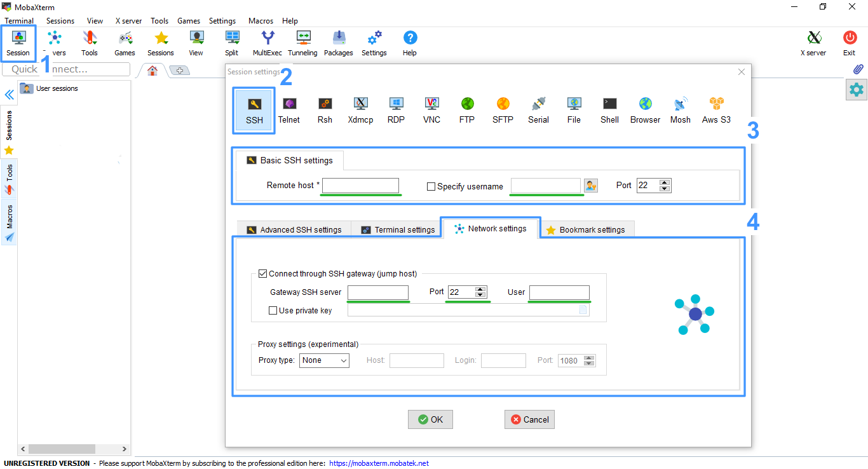Open the Settings gears toolbar icon

click(x=374, y=44)
